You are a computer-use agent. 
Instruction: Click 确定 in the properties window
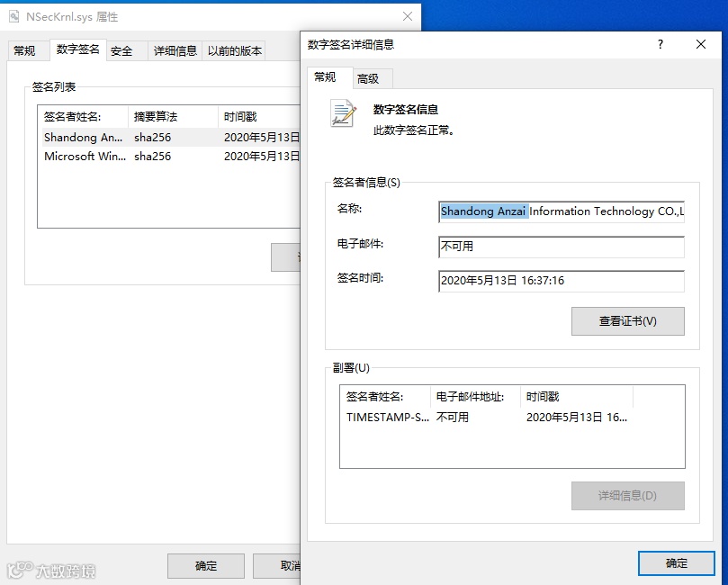point(206,565)
